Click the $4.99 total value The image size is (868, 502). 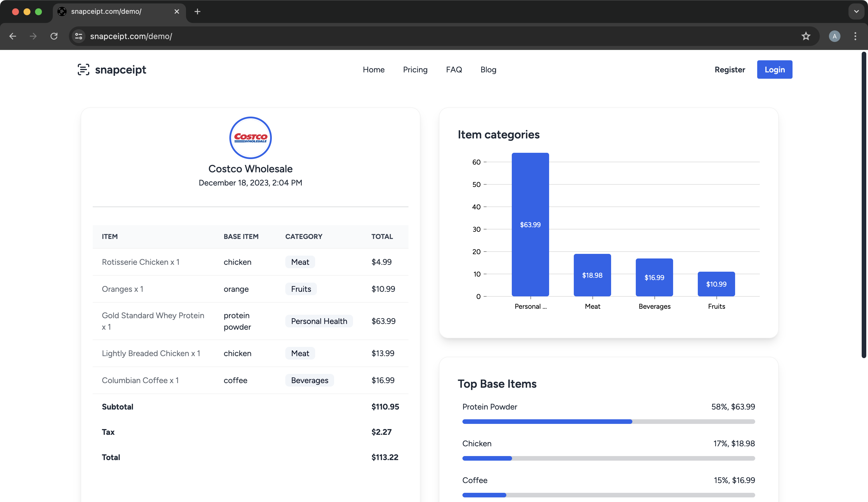(x=381, y=262)
